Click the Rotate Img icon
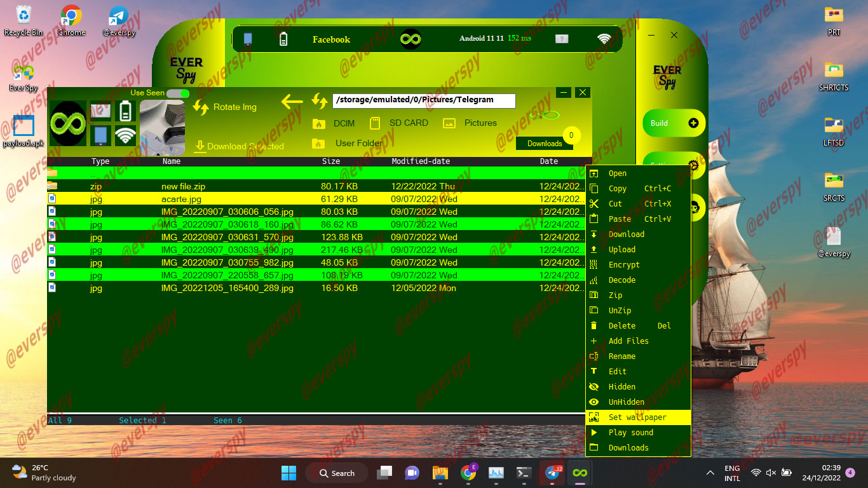This screenshot has width=868, height=488. [201, 107]
